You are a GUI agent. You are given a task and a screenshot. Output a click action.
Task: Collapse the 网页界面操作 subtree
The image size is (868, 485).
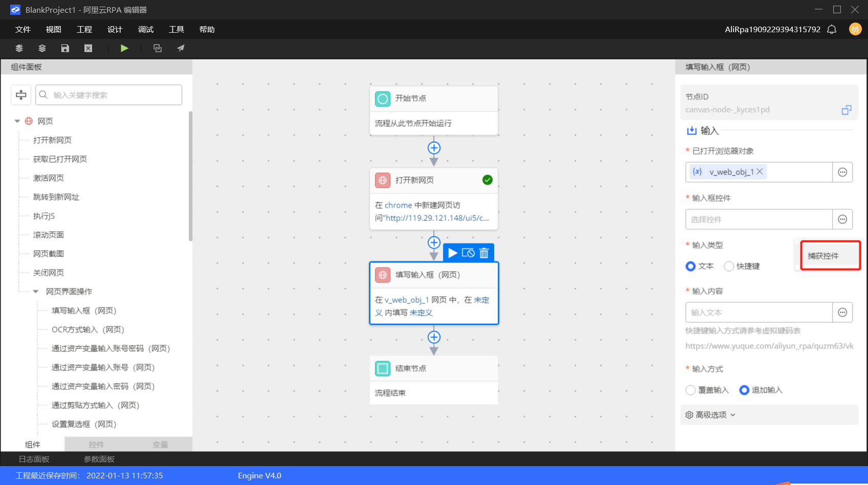(x=36, y=292)
